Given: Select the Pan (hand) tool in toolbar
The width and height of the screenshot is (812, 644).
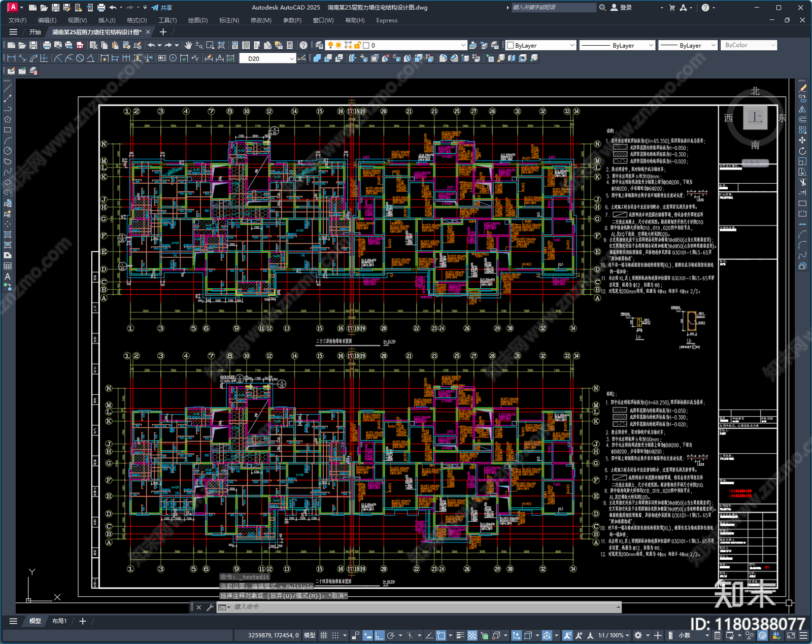Looking at the screenshot, I should tap(188, 45).
